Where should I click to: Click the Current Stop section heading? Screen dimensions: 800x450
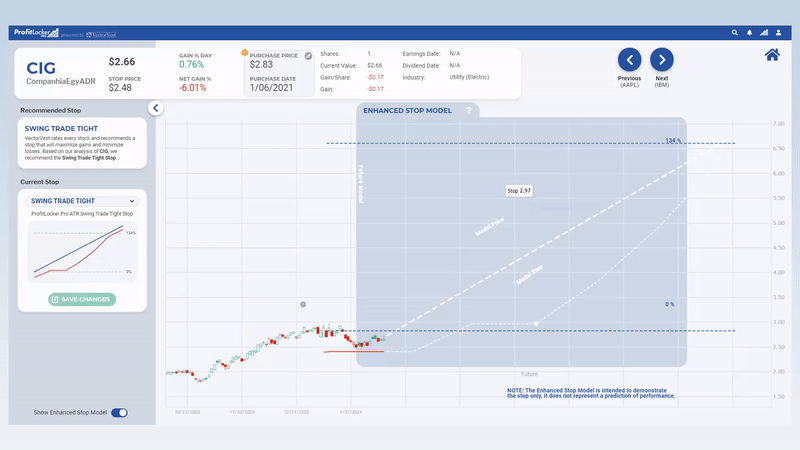coord(40,182)
